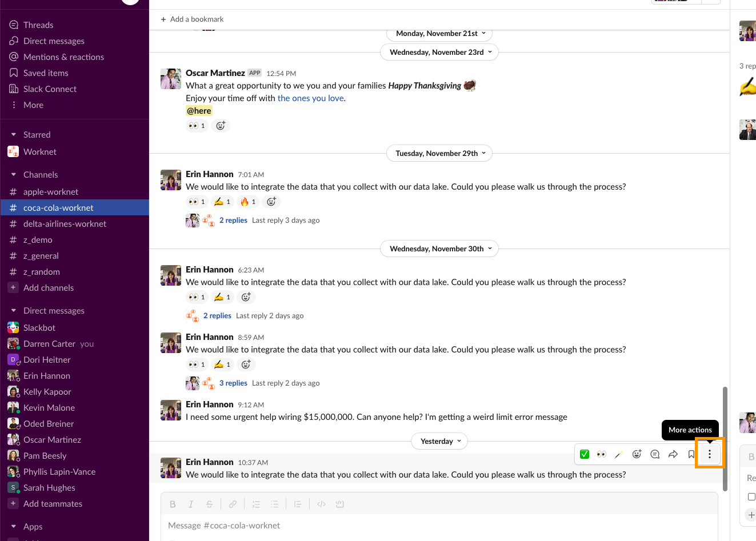Image resolution: width=756 pixels, height=541 pixels.
Task: Open 2 replies thread on 7:01 AM message
Action: (233, 221)
